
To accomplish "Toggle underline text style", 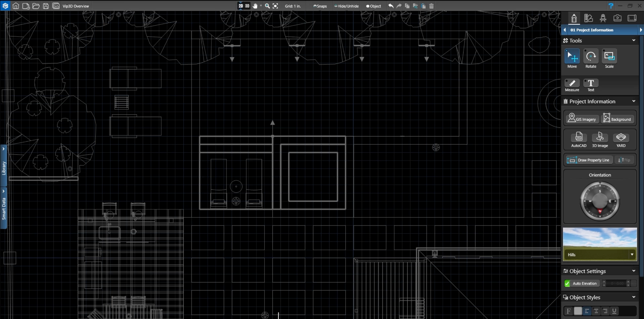I will point(614,311).
